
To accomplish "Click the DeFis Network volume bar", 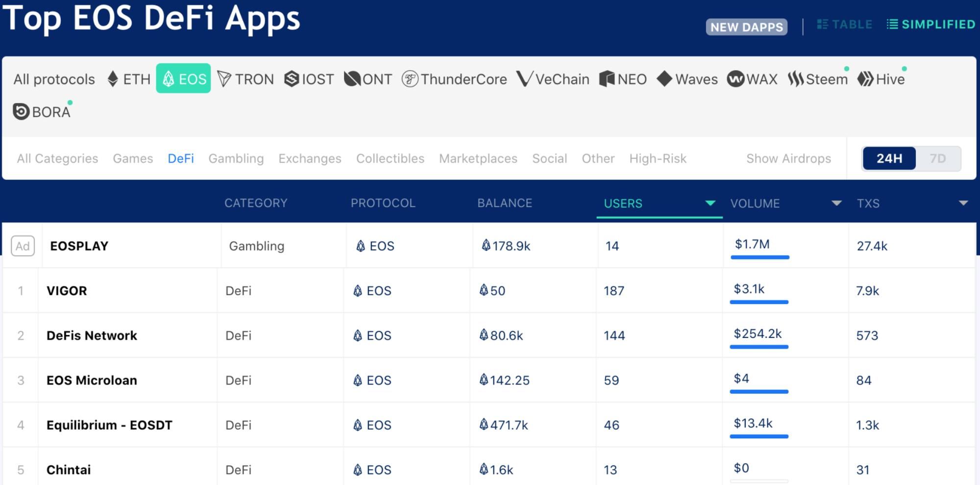I will pos(759,347).
